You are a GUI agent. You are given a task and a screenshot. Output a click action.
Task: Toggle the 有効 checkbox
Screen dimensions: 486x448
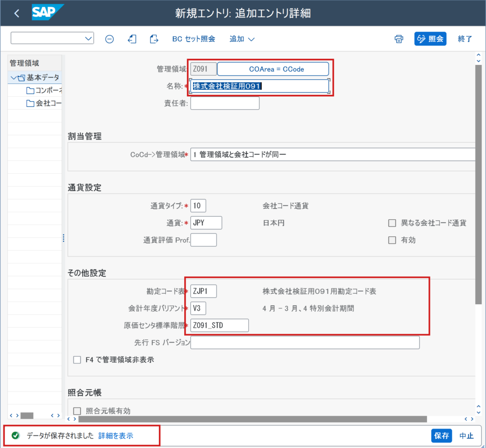[x=392, y=240]
